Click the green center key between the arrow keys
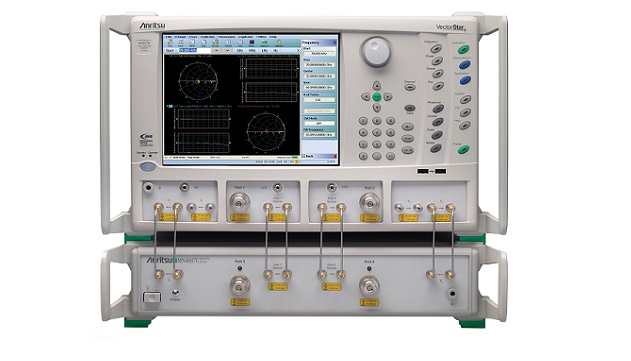Image resolution: width=631 pixels, height=361 pixels. pyautogui.click(x=376, y=97)
